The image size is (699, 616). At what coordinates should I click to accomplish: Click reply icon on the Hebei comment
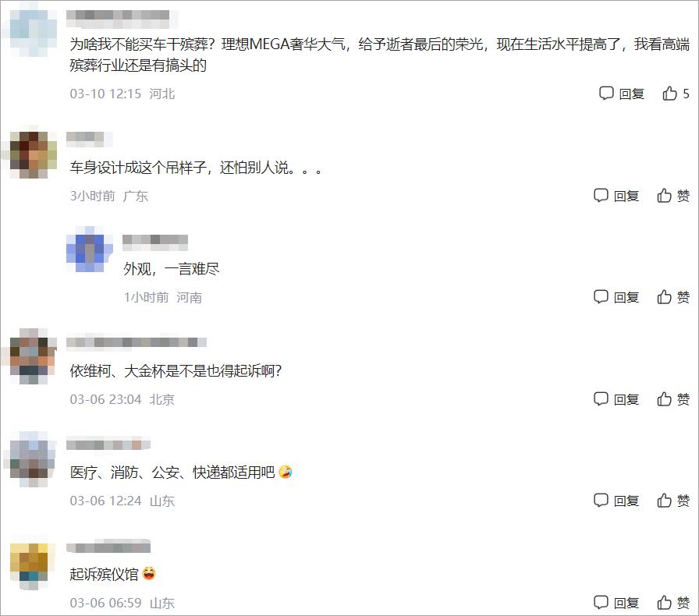point(622,94)
